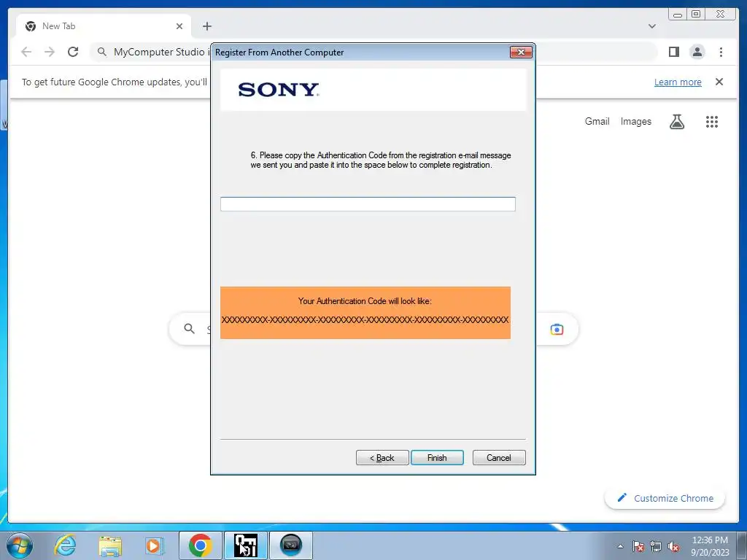
Task: Restore down the Chrome window
Action: click(x=696, y=15)
